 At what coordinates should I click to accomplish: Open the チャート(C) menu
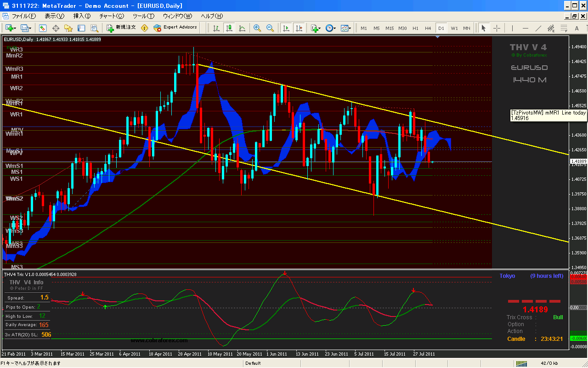click(x=111, y=17)
